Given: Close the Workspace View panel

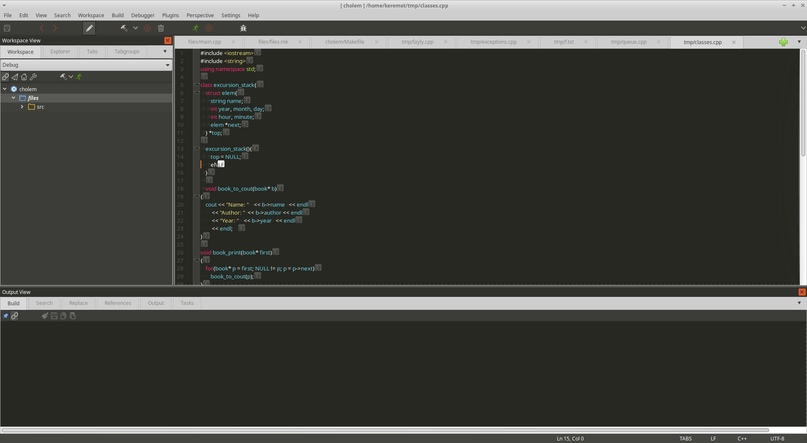Looking at the screenshot, I should (167, 41).
